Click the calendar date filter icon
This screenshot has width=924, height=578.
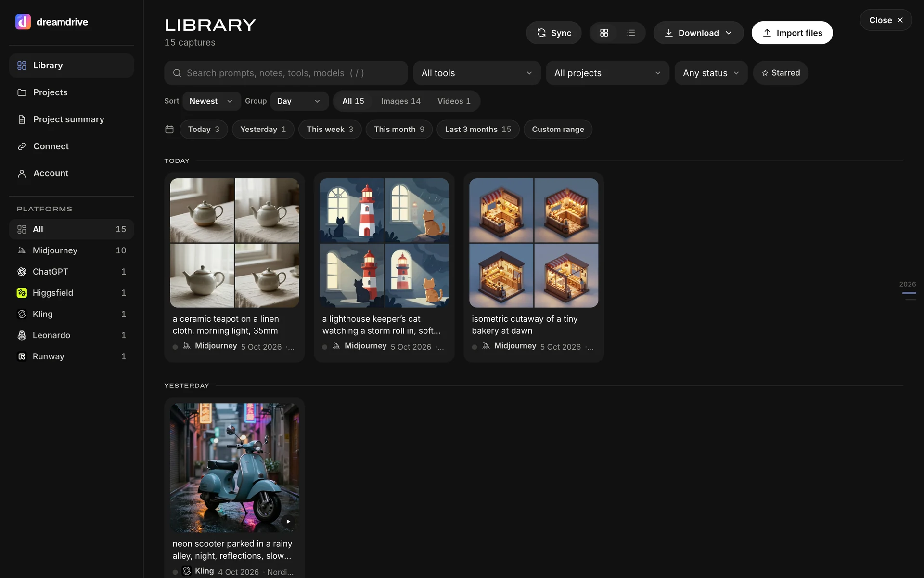pyautogui.click(x=169, y=129)
